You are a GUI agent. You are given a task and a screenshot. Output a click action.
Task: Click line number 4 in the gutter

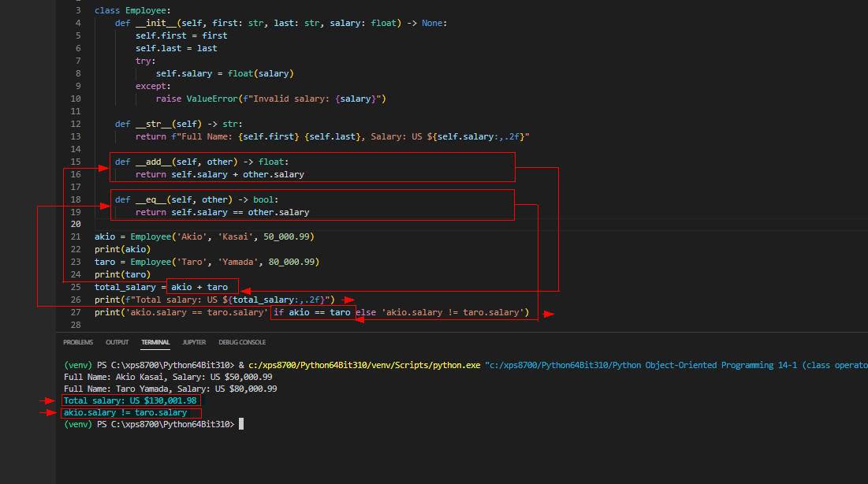tap(78, 24)
